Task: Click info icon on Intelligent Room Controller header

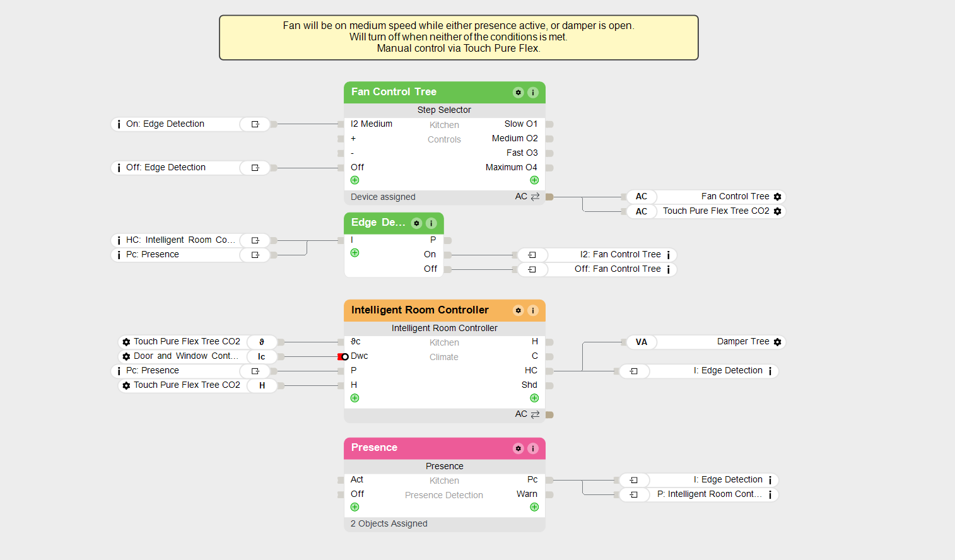Action: [533, 310]
